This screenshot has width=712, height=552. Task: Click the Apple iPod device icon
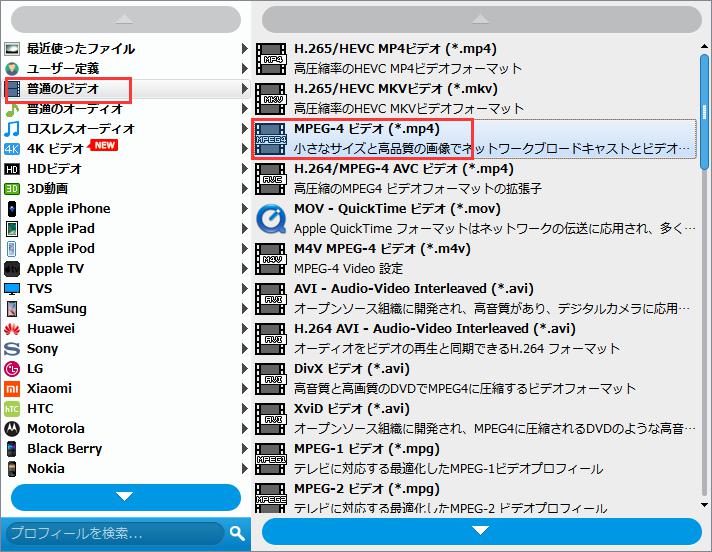point(12,249)
